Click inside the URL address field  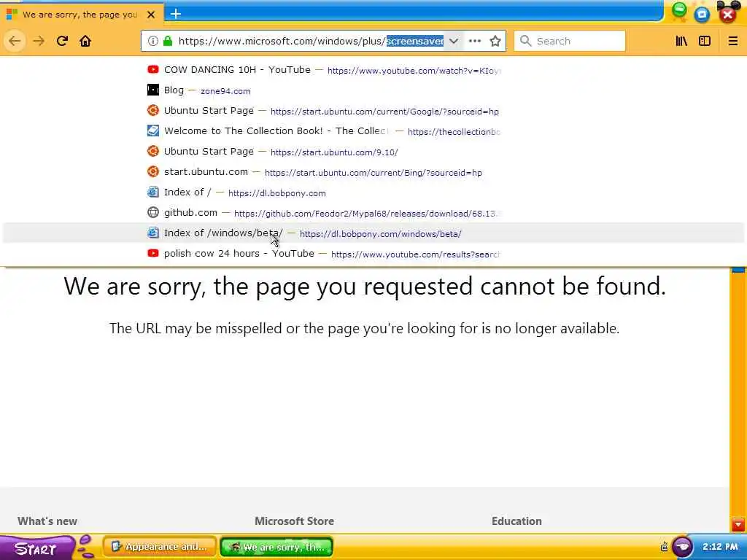(311, 41)
